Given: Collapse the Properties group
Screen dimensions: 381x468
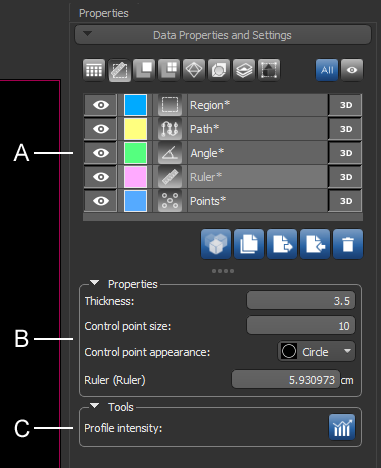Looking at the screenshot, I should pos(95,283).
